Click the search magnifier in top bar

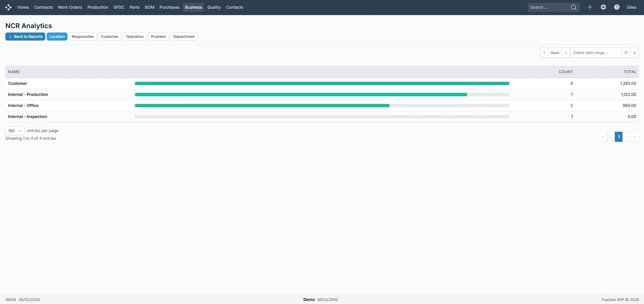[574, 7]
